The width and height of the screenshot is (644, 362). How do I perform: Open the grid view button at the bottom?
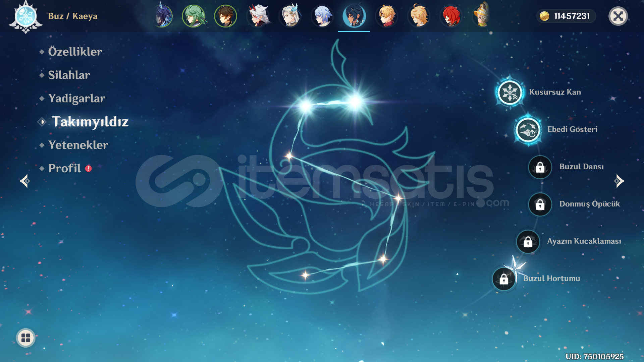tap(26, 338)
